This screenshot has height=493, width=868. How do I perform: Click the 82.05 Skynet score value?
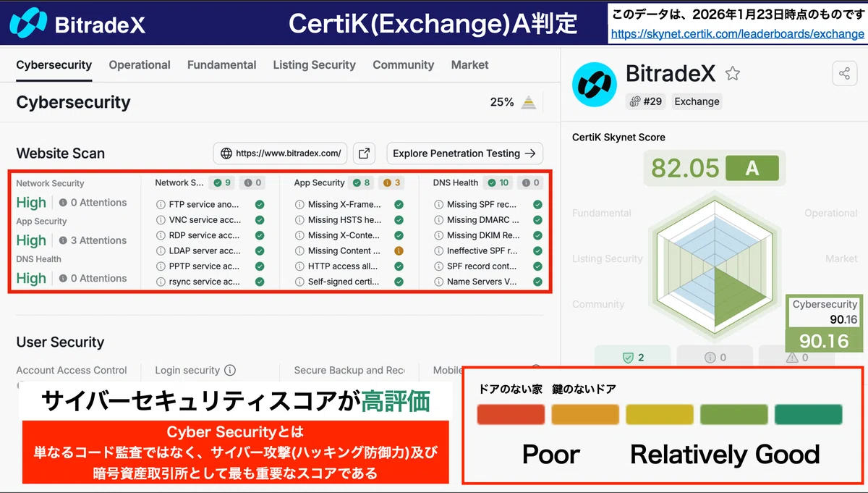point(685,168)
